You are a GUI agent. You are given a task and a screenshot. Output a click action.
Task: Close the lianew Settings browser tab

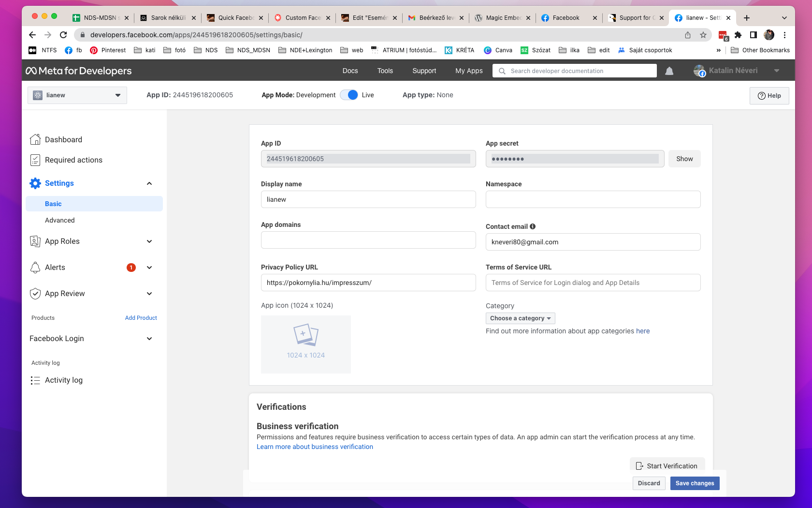pyautogui.click(x=728, y=18)
